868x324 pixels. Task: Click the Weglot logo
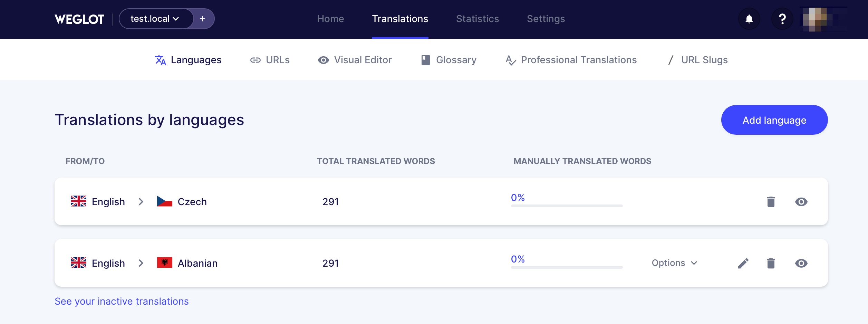click(x=79, y=19)
